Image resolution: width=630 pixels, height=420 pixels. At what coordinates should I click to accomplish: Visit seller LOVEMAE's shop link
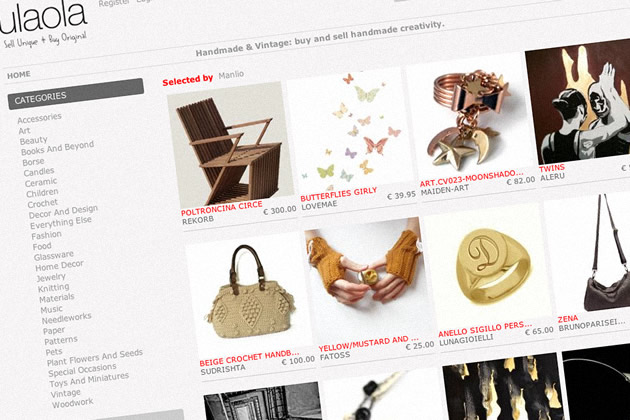click(x=319, y=206)
